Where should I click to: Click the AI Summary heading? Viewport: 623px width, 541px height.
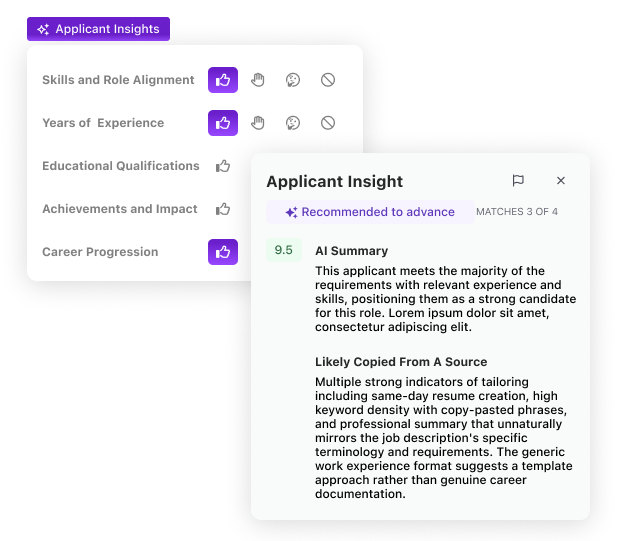tap(352, 251)
